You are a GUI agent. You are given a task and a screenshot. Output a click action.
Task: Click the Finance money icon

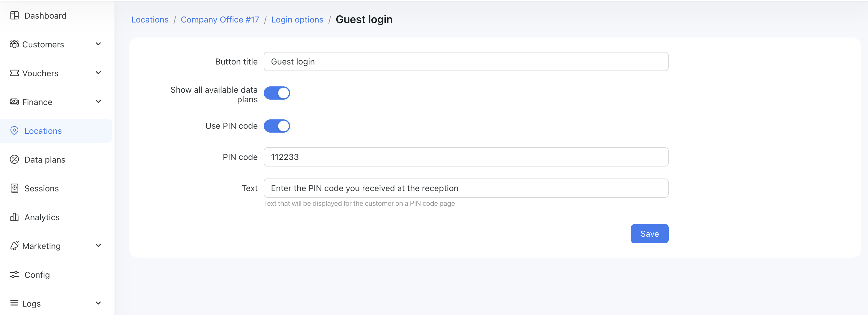click(x=14, y=102)
